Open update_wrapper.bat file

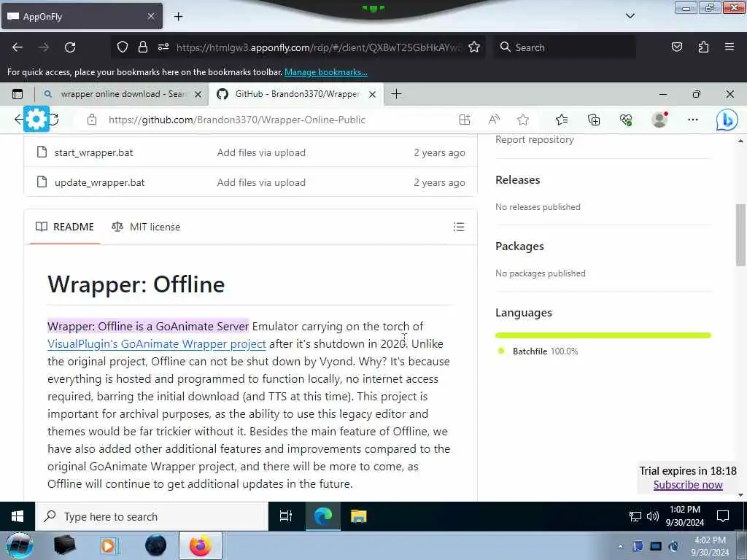(x=99, y=183)
